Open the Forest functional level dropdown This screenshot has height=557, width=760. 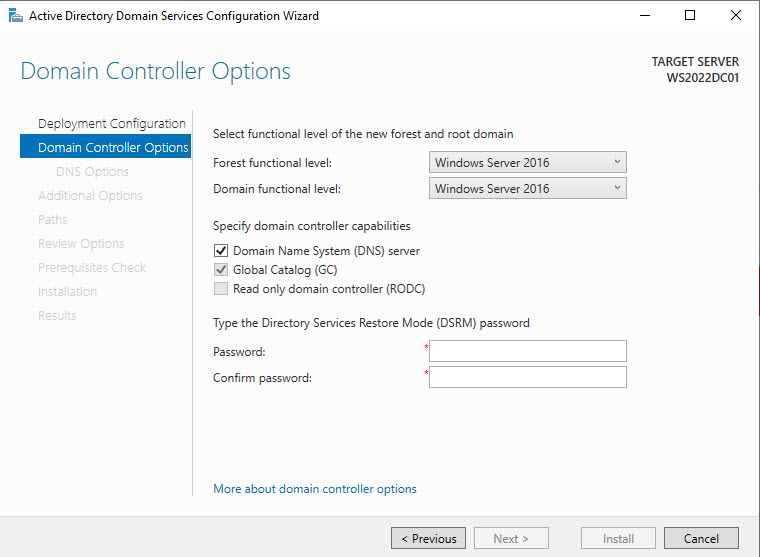coord(527,162)
